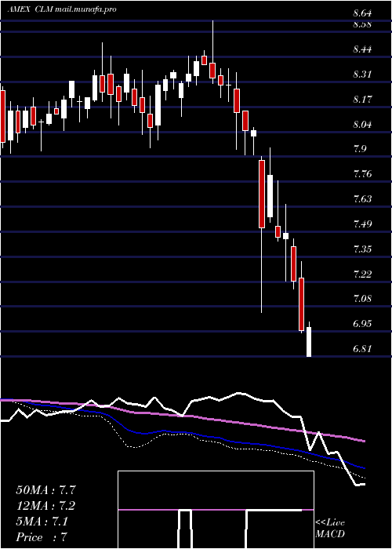This screenshot has height=549, width=392.
Task: Click the '<<Live MACD' label
Action: point(330,529)
